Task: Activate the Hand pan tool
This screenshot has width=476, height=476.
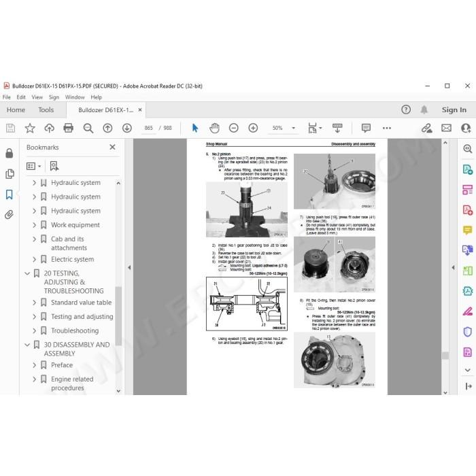Action: pos(214,128)
